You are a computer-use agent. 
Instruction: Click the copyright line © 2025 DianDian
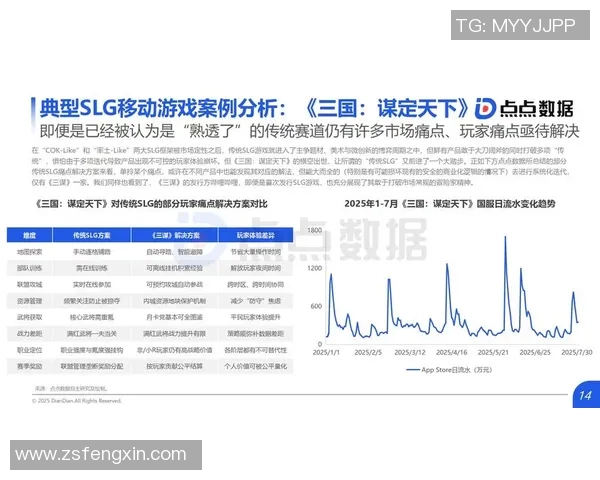coord(77,401)
